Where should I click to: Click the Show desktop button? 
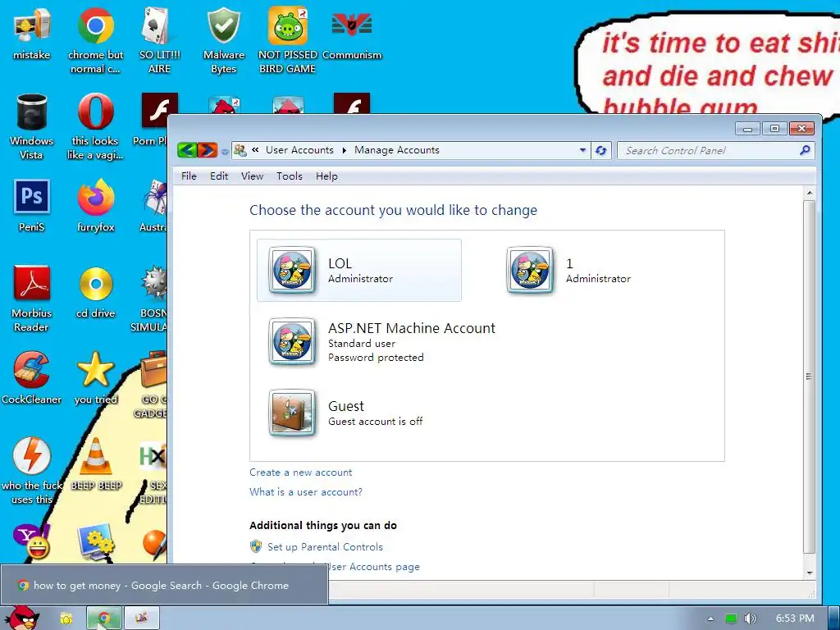point(833,619)
